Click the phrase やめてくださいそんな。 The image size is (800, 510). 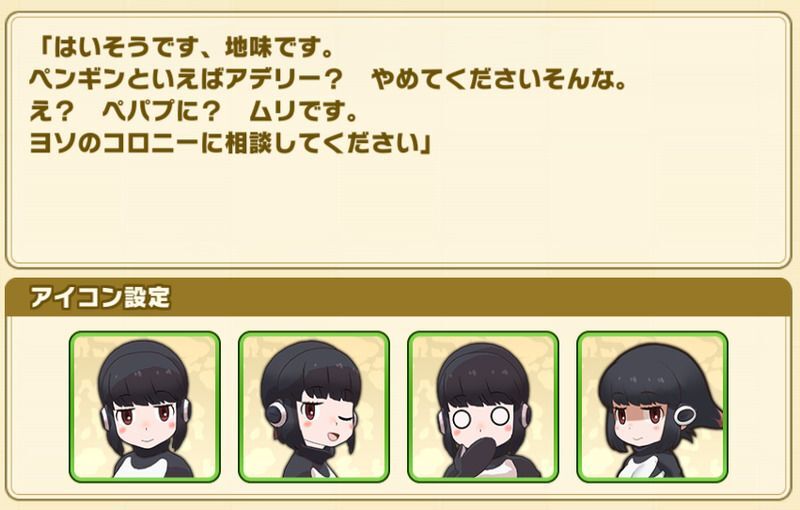[x=499, y=80]
